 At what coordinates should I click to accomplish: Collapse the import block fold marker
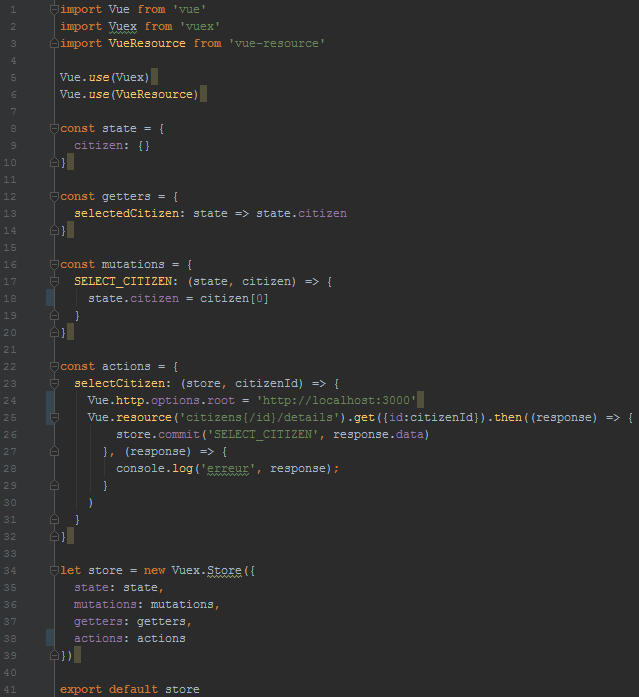54,8
